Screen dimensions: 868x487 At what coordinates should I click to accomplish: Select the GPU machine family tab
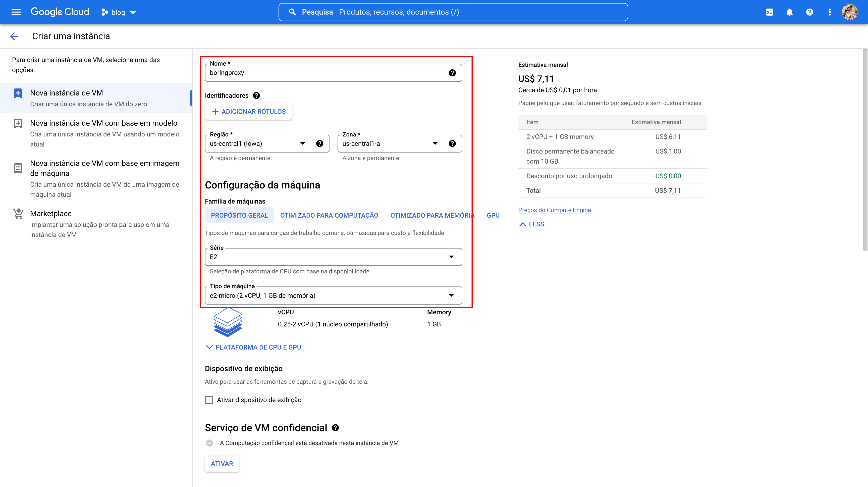(493, 215)
